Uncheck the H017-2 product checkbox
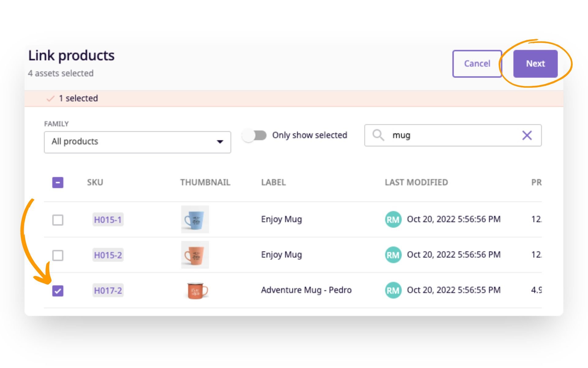The image size is (588, 368). (x=58, y=291)
